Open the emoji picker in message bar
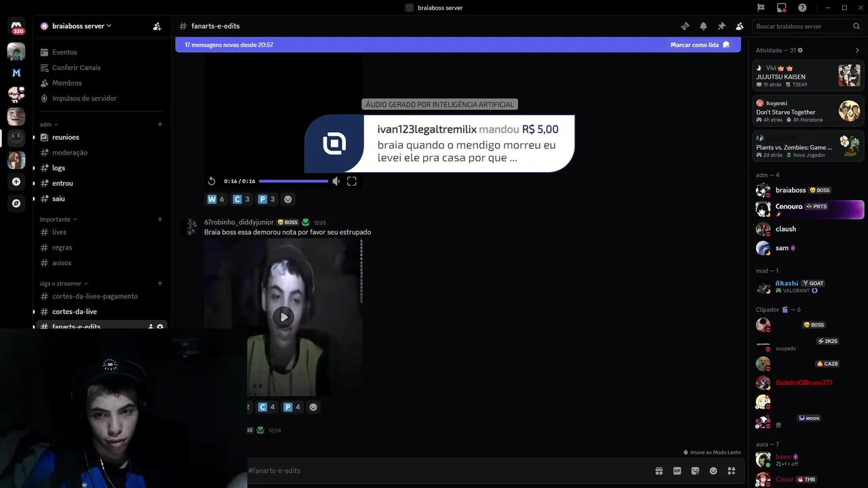The height and width of the screenshot is (488, 868). (x=713, y=471)
